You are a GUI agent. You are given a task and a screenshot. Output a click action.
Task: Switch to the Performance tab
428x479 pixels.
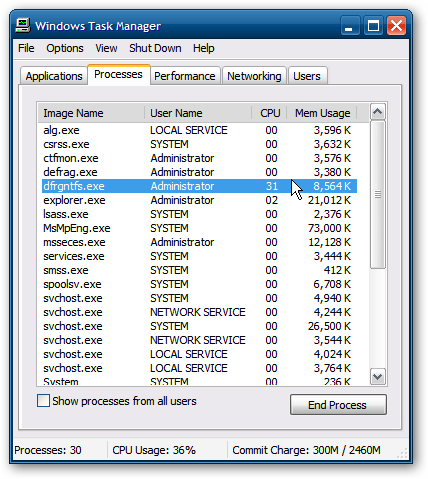tap(185, 76)
